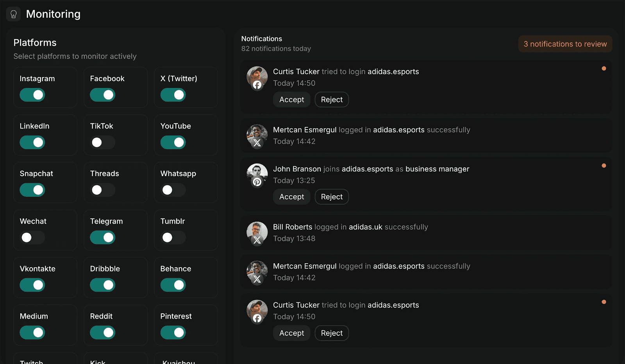Screen dimensions: 625x364
Task: Disable Snapchat monitoring
Action: [32, 190]
